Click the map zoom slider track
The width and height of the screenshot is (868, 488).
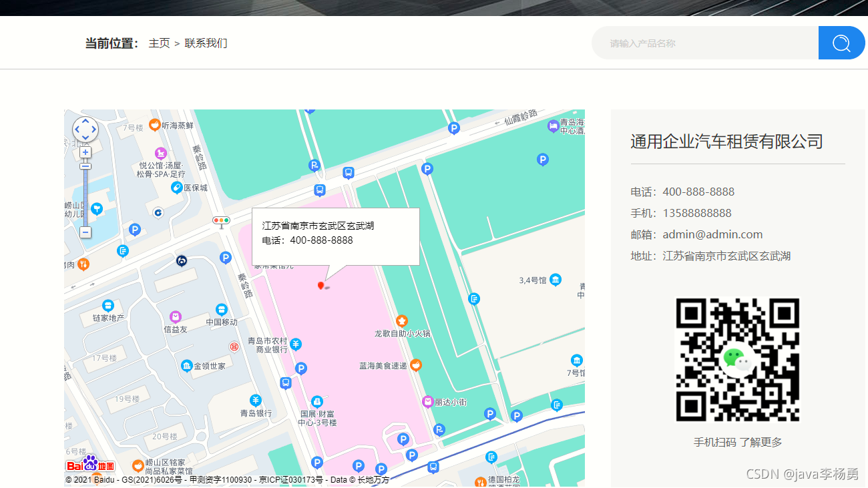tap(85, 197)
